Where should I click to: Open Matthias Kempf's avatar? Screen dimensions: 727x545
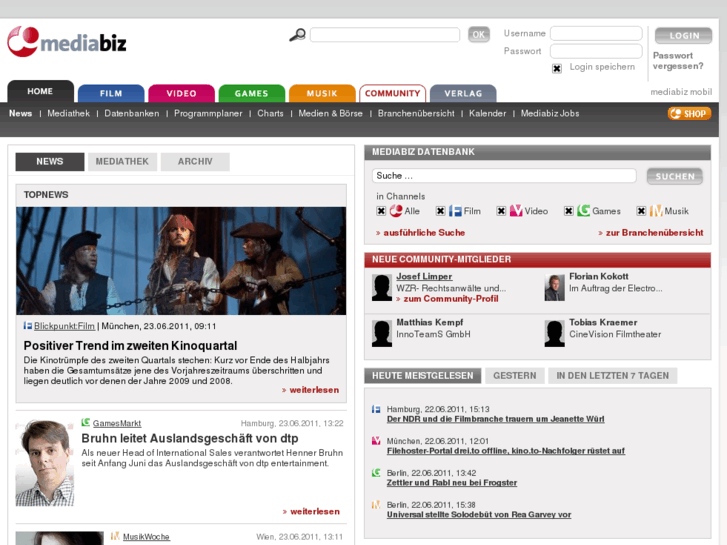(x=382, y=333)
